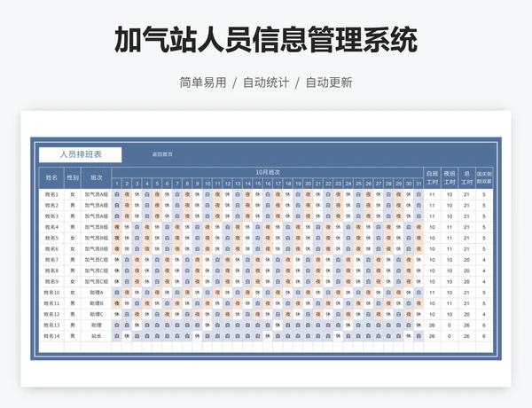Click 姓名14's 夜班工时 value 0
Viewport: 532px width, 408px height.
[x=450, y=336]
